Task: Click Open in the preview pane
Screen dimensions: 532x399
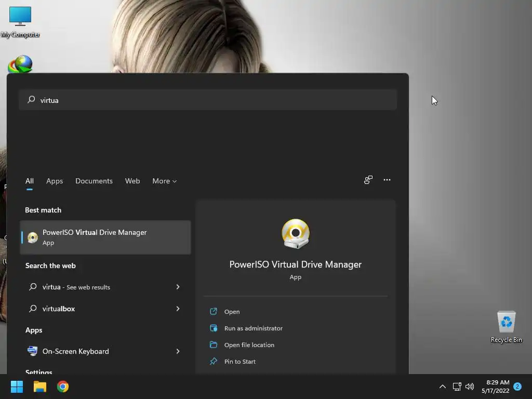Action: point(232,312)
